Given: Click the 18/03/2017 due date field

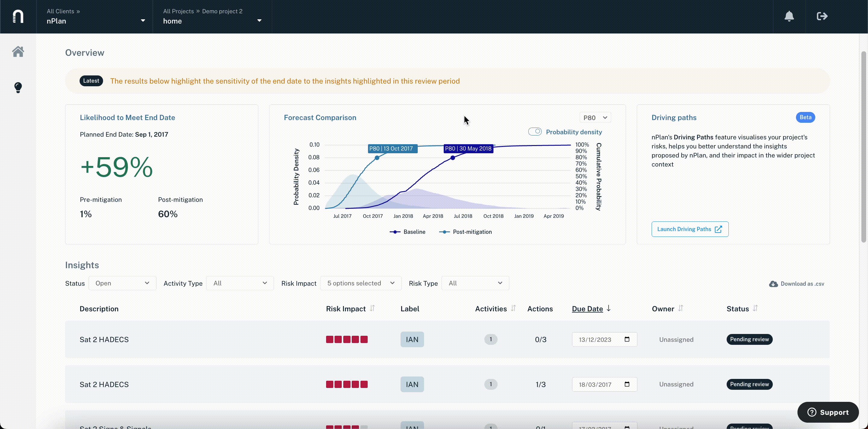Looking at the screenshot, I should (605, 384).
